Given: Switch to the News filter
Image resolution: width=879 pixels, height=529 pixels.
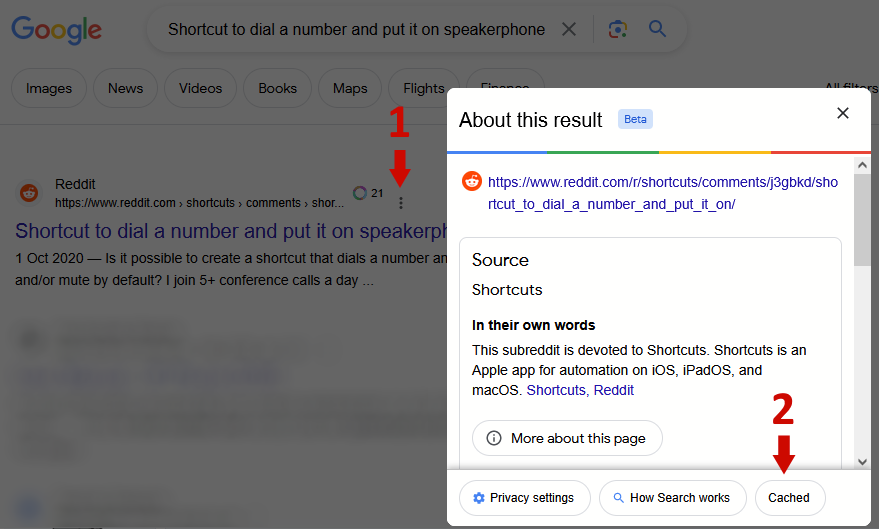Looking at the screenshot, I should point(126,88).
